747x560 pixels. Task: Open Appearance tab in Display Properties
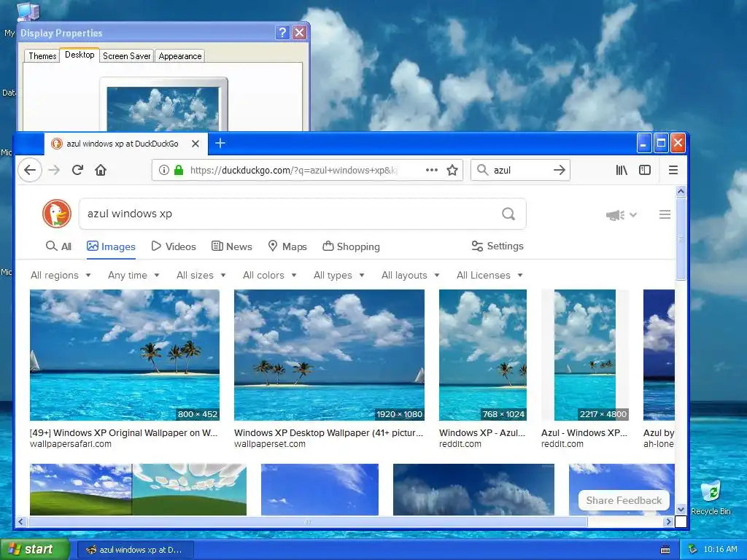pos(179,55)
